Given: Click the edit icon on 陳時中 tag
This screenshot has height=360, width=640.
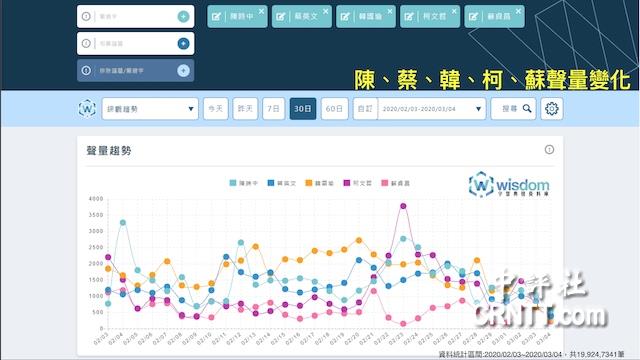Looking at the screenshot, I should [216, 17].
